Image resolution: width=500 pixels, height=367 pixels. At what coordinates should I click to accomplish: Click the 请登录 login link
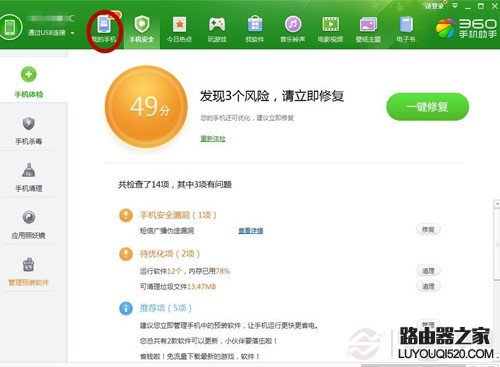coord(434,6)
